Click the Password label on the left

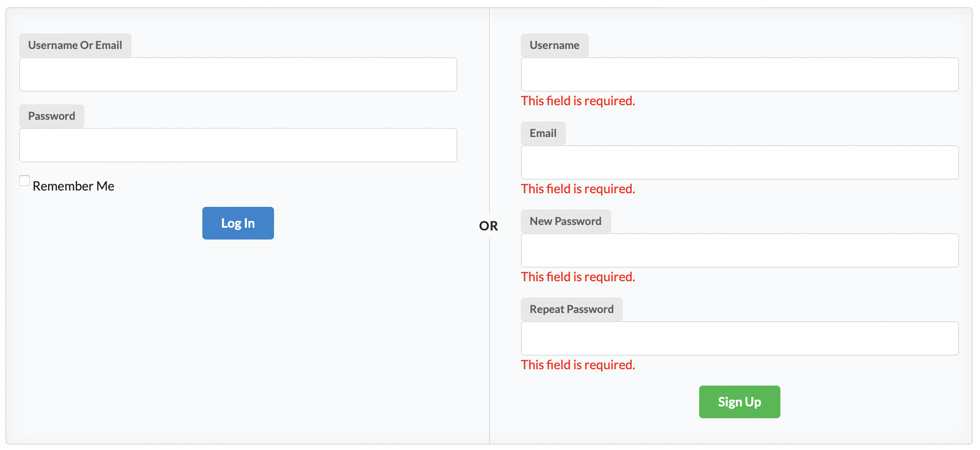pos(51,116)
